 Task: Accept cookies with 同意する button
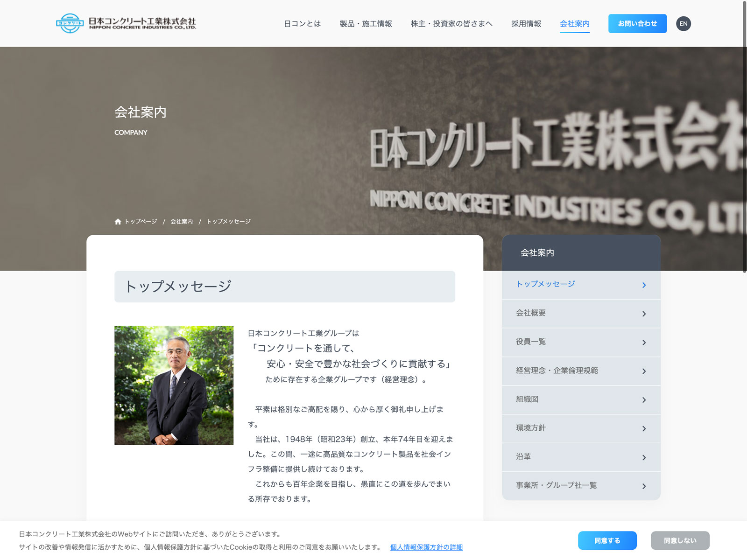click(607, 540)
